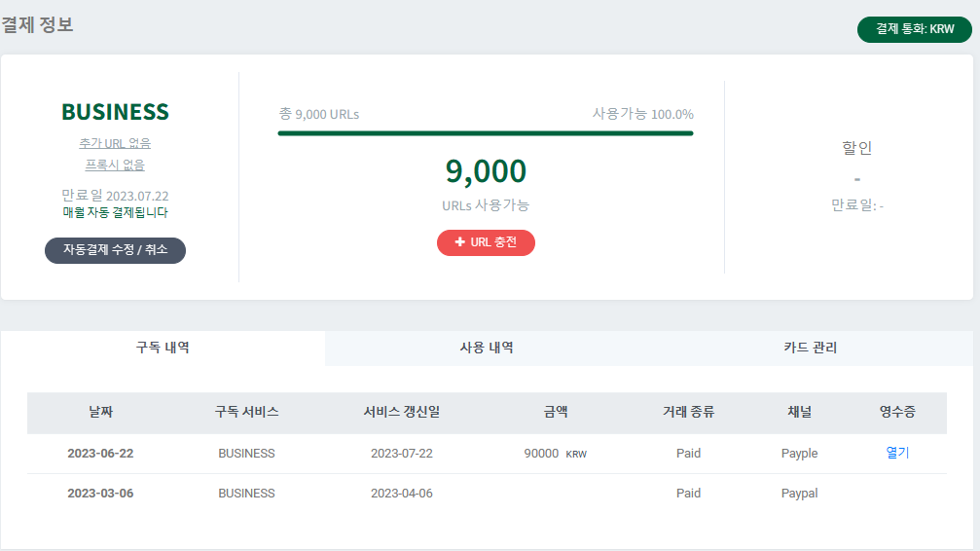
Task: Select the 2023-06-22 subscription row date
Action: (100, 453)
